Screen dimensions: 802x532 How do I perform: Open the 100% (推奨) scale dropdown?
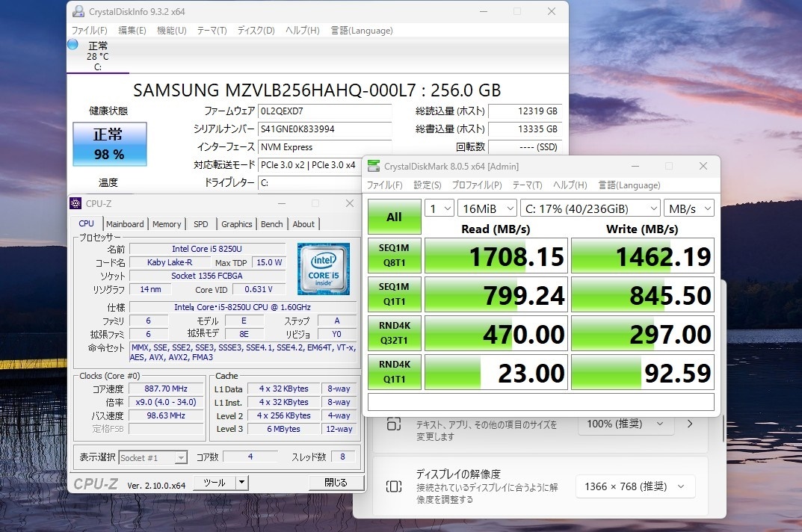pyautogui.click(x=625, y=424)
